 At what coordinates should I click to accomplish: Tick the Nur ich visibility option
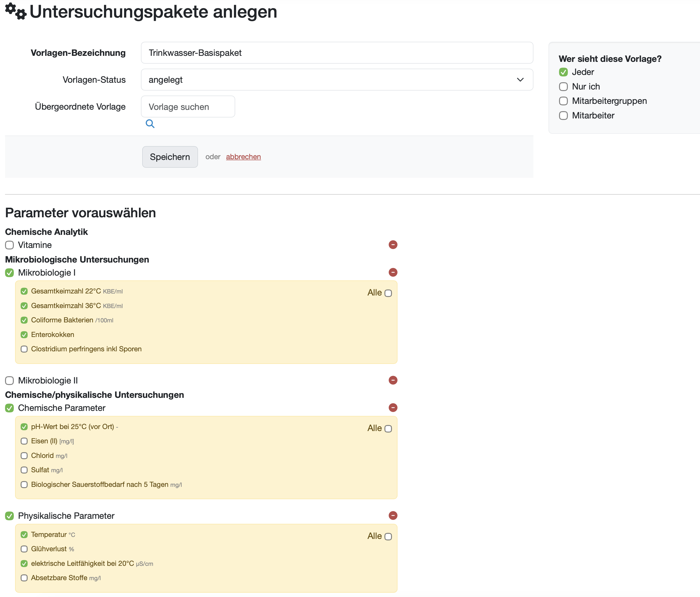(x=563, y=87)
